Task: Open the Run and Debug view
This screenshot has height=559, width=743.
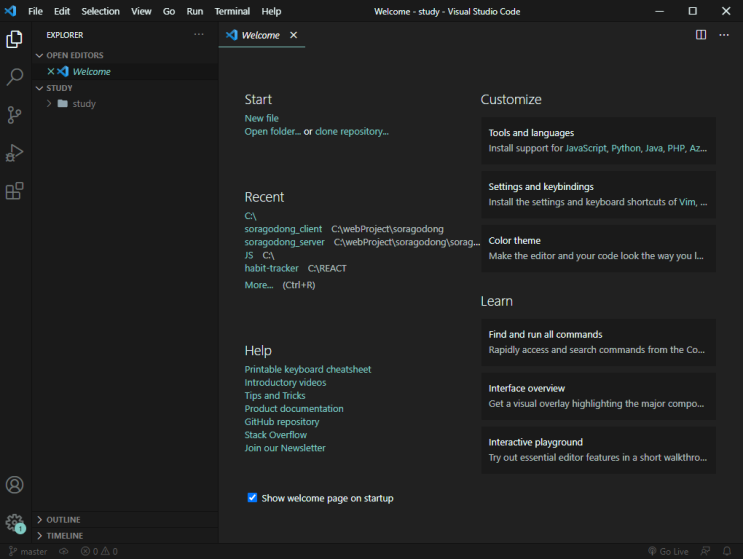Action: click(14, 153)
